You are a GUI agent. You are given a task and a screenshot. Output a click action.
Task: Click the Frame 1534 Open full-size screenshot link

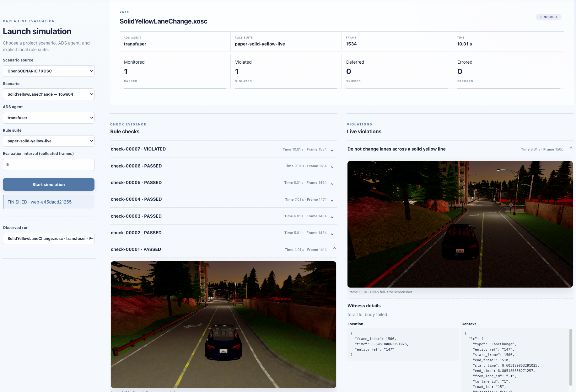point(380,292)
